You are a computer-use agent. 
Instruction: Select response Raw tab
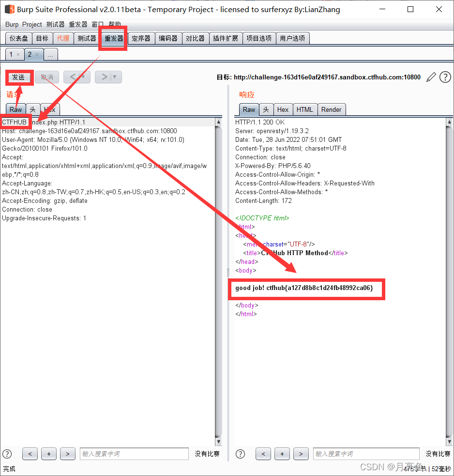tap(249, 109)
